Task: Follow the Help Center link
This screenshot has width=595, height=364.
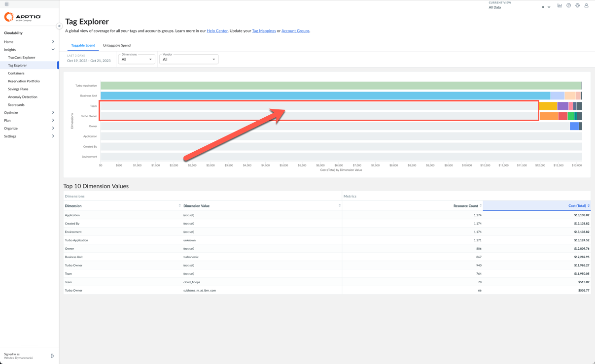Action: [x=217, y=31]
